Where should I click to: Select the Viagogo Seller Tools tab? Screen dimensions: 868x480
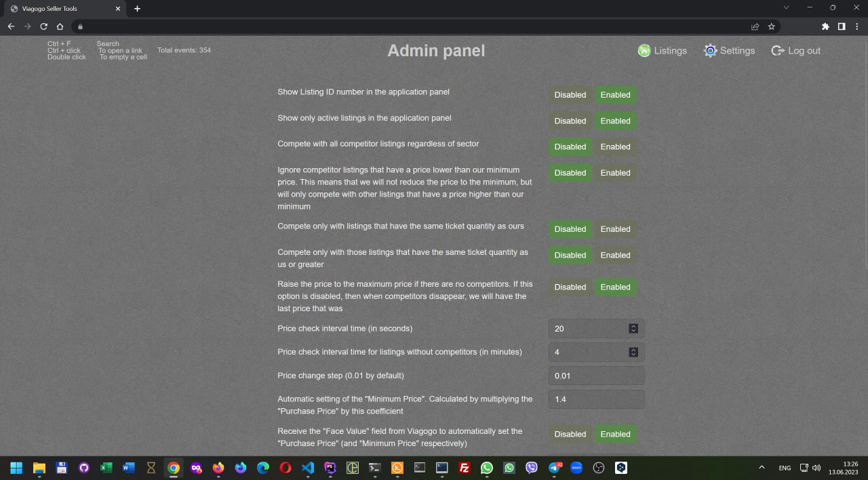point(66,9)
